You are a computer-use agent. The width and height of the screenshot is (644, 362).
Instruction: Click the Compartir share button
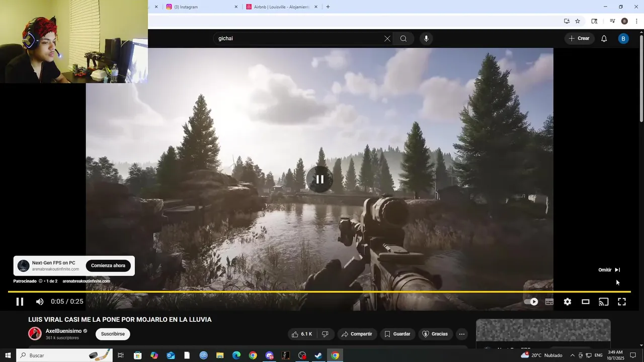pyautogui.click(x=357, y=334)
